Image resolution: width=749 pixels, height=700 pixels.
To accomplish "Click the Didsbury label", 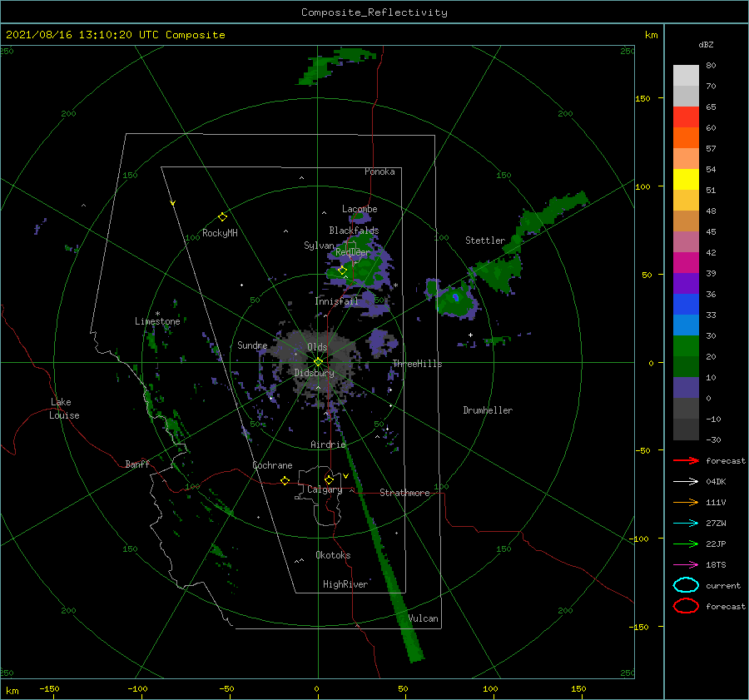I will (x=314, y=373).
